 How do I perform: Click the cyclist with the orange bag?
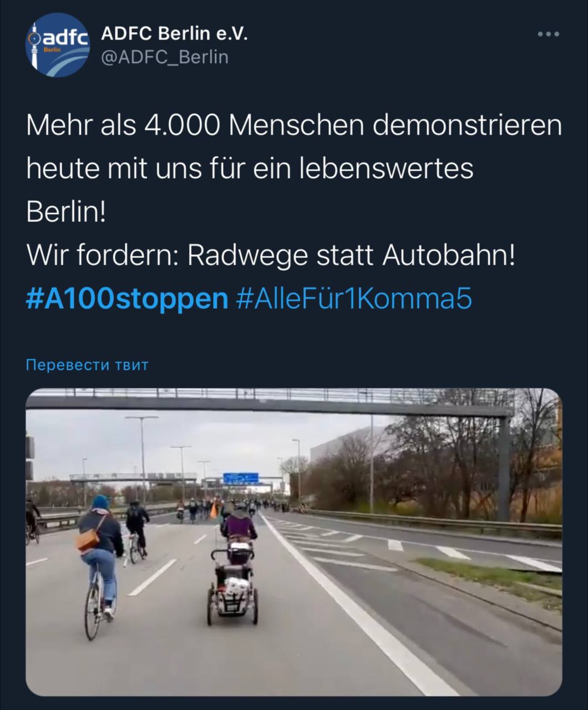pyautogui.click(x=100, y=566)
